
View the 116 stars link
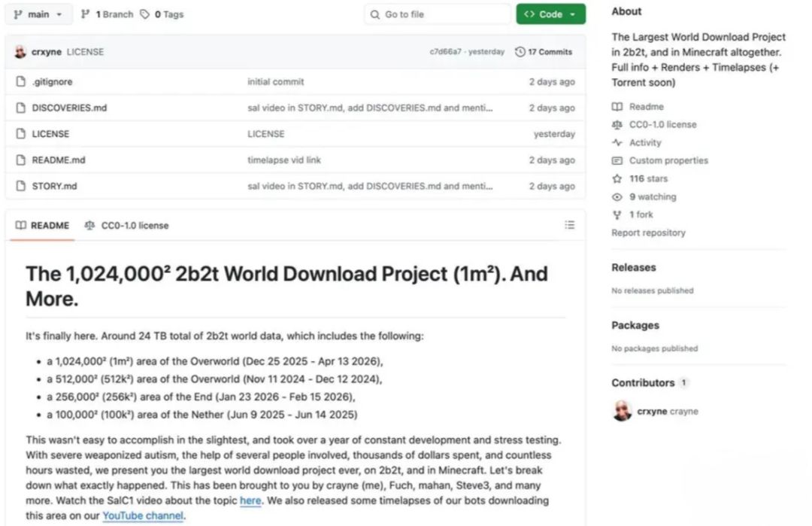click(648, 179)
